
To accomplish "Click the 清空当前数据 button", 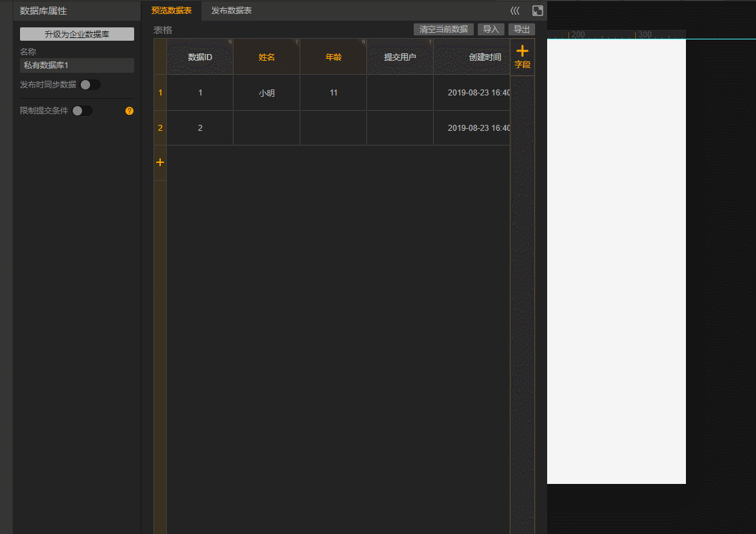I will point(443,29).
